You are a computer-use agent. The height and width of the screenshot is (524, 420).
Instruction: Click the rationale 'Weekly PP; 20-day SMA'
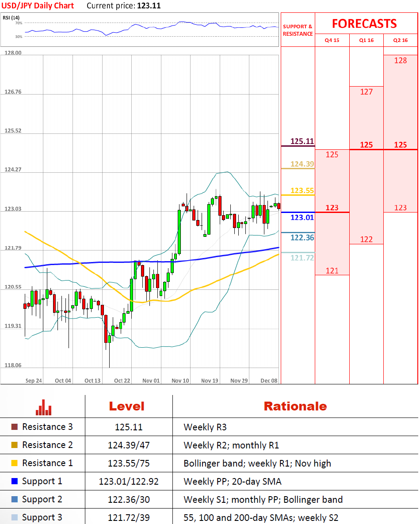click(x=233, y=481)
